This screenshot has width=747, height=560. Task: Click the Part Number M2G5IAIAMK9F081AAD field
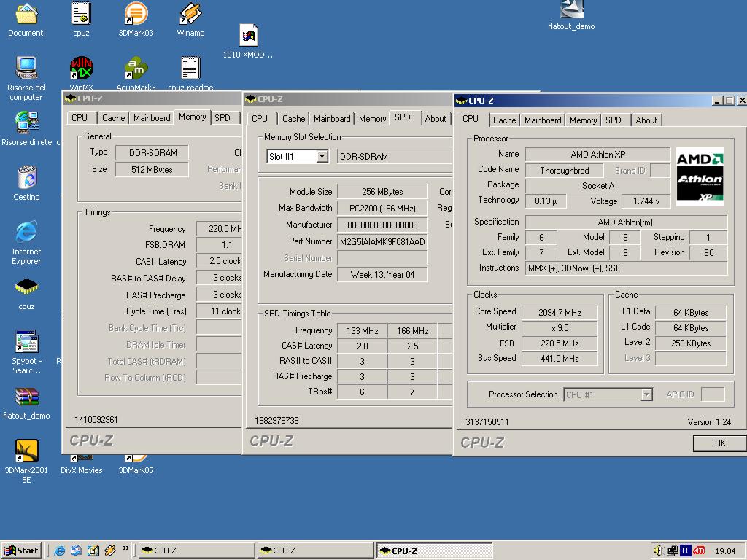382,241
